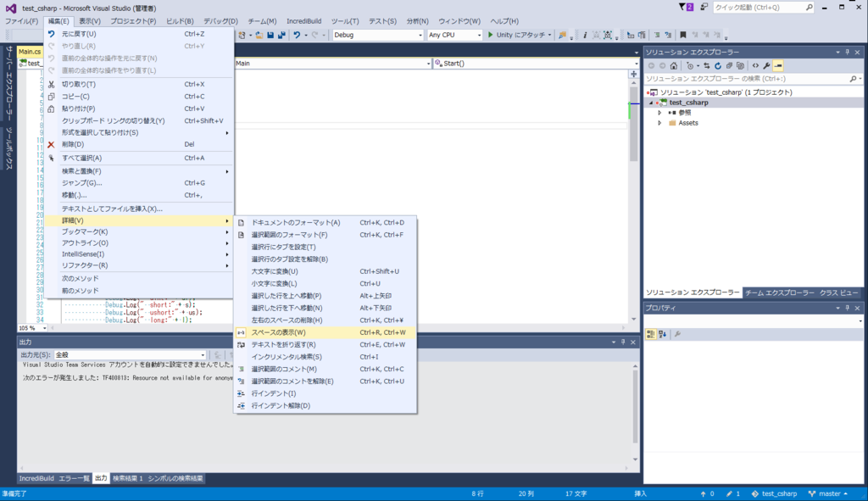Expand the 参照 tree node
Viewport: 868px width, 501px height.
659,113
